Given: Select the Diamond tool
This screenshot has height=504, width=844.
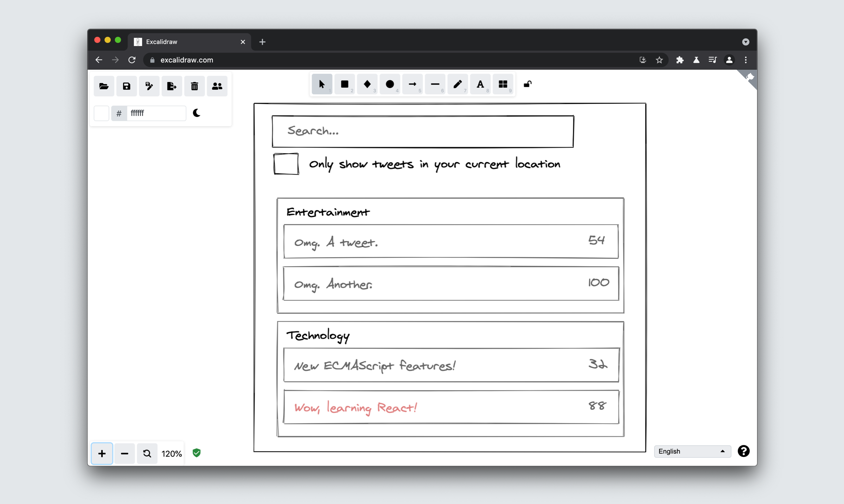Looking at the screenshot, I should coord(367,84).
